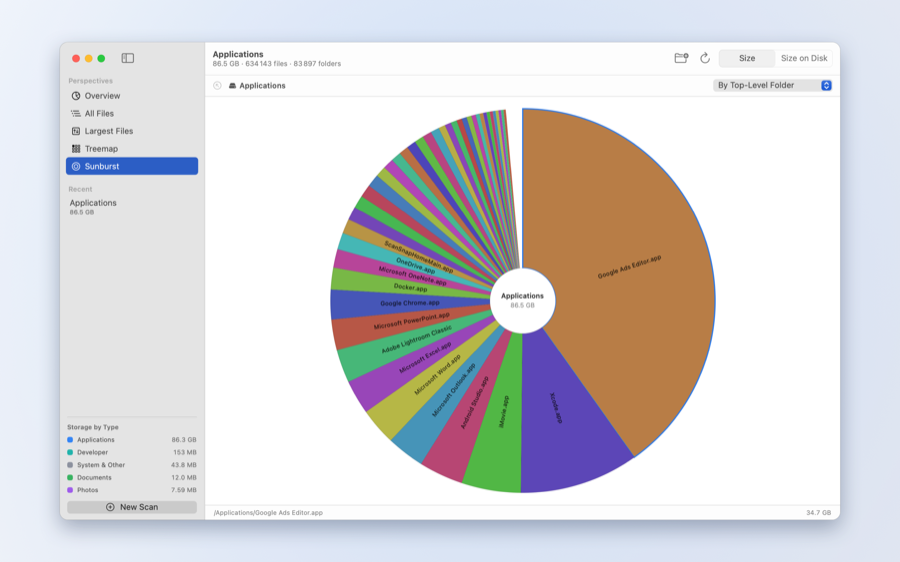Open the Largest Files perspective
900x562 pixels.
pos(132,131)
